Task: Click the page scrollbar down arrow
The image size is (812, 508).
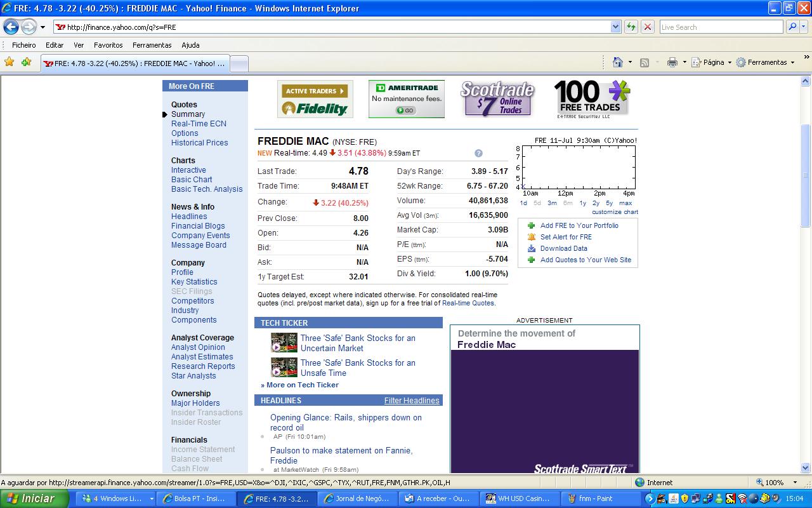Action: point(806,469)
